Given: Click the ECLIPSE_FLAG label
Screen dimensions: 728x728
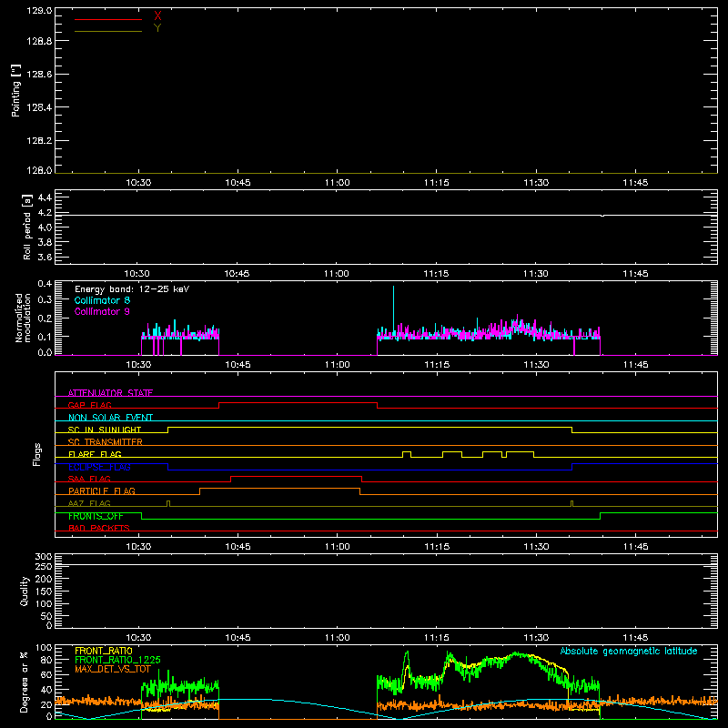Looking at the screenshot, I should tap(99, 467).
